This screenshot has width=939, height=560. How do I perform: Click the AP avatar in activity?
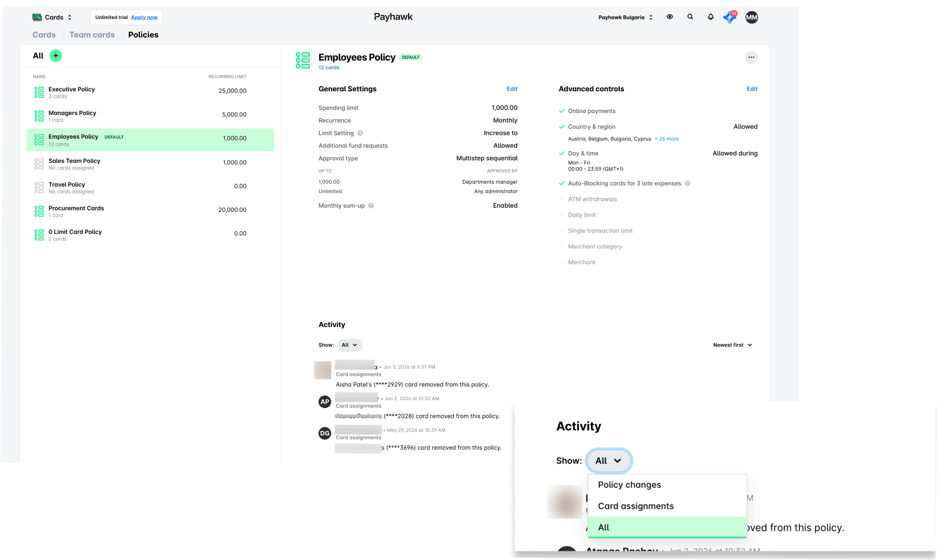(x=325, y=401)
